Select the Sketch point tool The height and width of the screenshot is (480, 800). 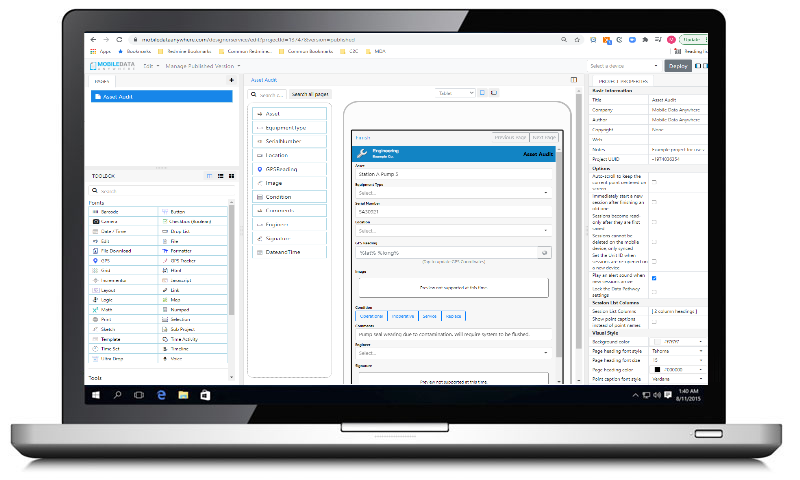click(x=108, y=328)
